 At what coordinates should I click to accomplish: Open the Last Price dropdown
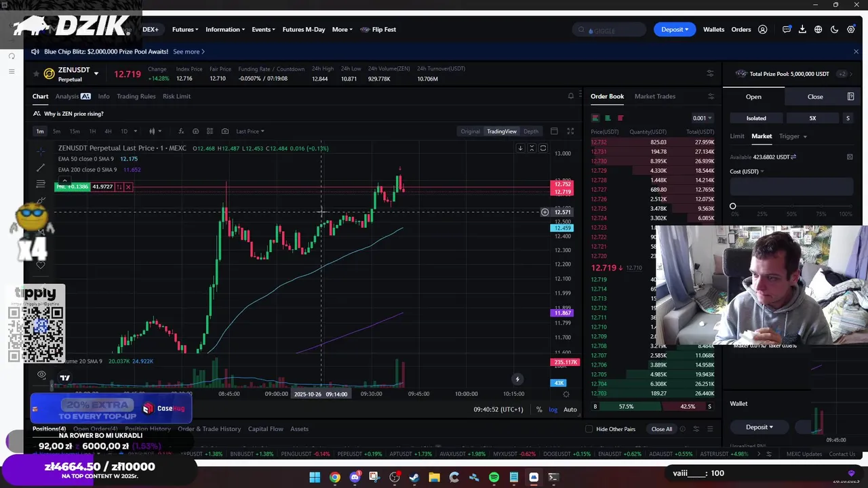250,131
